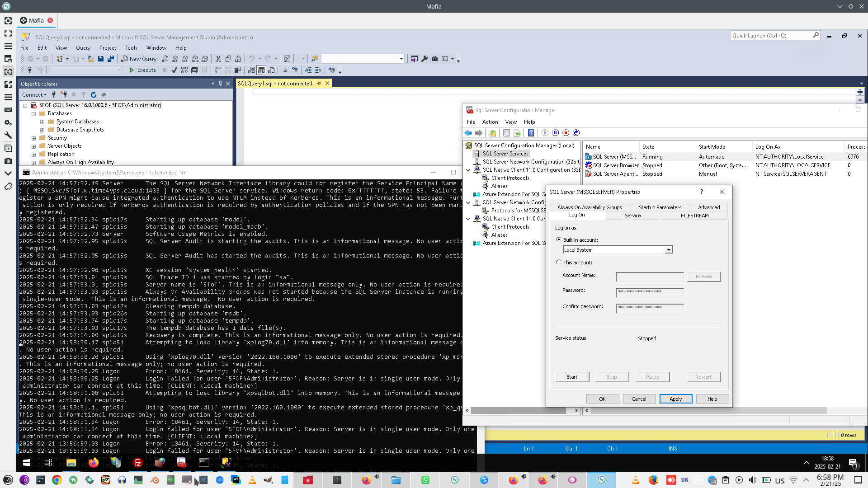The width and height of the screenshot is (868, 488).
Task: Open the Query menu in SSMS
Action: (83, 48)
